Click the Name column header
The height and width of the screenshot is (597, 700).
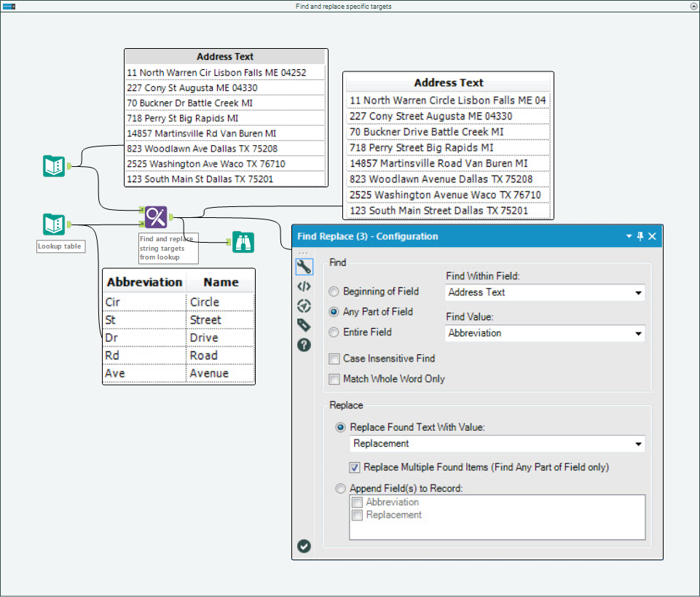click(x=221, y=282)
